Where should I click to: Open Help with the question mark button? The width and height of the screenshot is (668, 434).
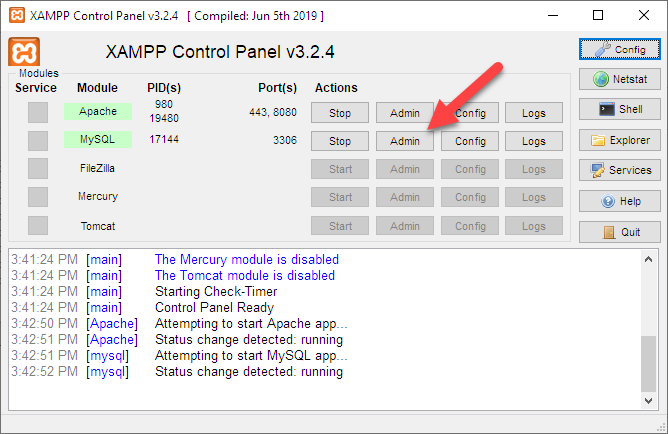(x=619, y=201)
